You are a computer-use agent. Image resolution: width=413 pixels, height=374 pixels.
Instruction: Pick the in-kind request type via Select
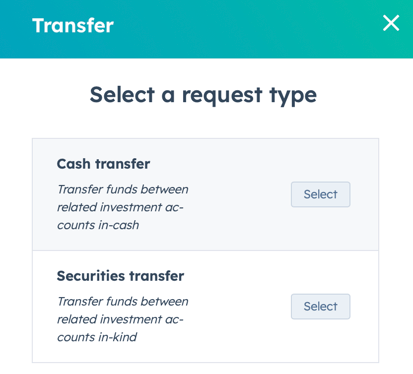coord(320,306)
